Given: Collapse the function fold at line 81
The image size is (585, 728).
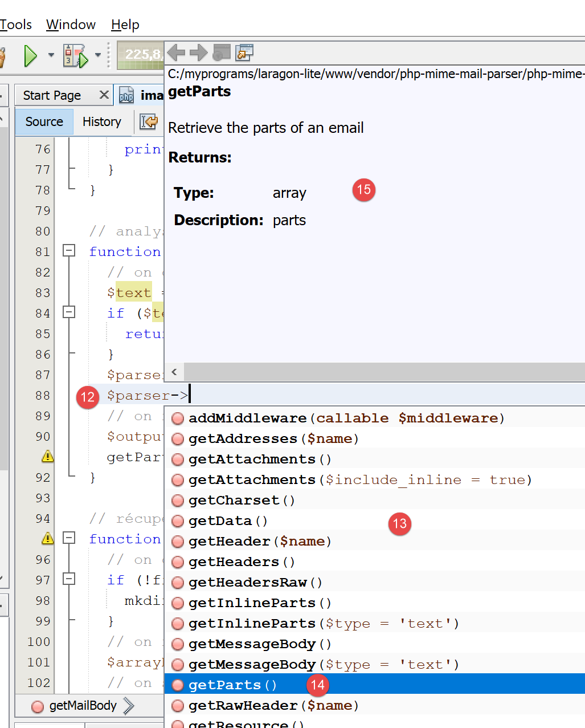Looking at the screenshot, I should [69, 251].
